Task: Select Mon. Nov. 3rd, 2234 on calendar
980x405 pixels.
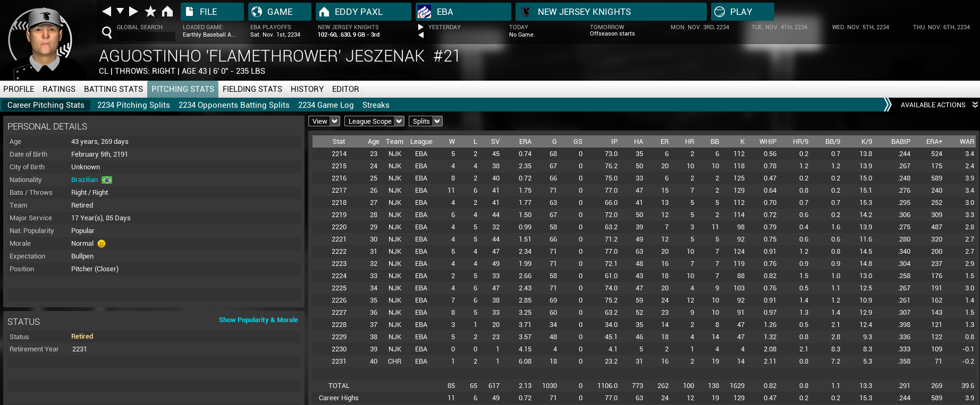Action: tap(700, 27)
